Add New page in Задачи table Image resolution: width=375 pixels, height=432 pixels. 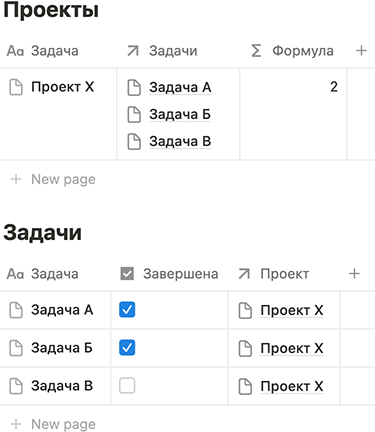[53, 424]
